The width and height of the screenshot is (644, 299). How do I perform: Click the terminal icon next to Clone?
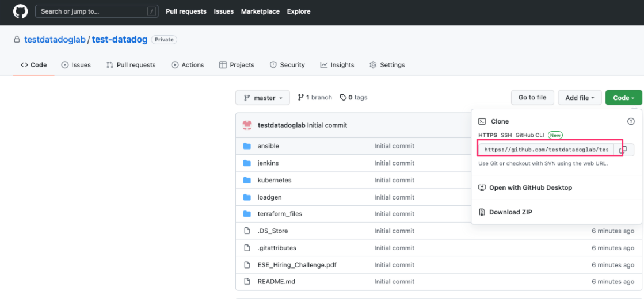pyautogui.click(x=483, y=121)
